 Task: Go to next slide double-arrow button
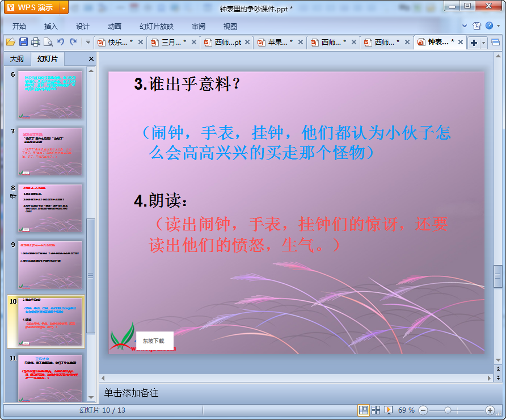tap(498, 377)
